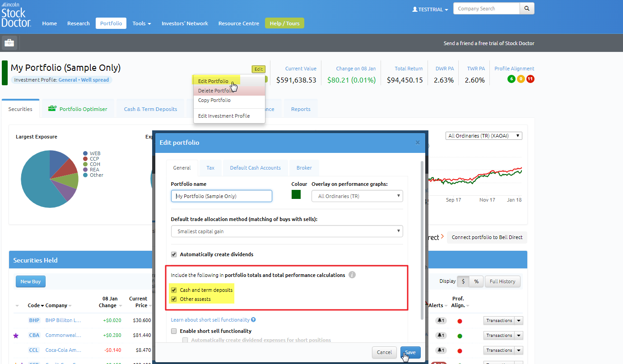Open the Tools menu dropdown

point(142,23)
